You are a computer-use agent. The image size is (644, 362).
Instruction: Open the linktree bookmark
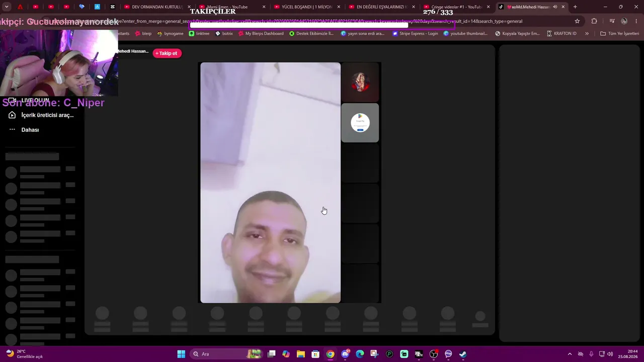(x=199, y=34)
